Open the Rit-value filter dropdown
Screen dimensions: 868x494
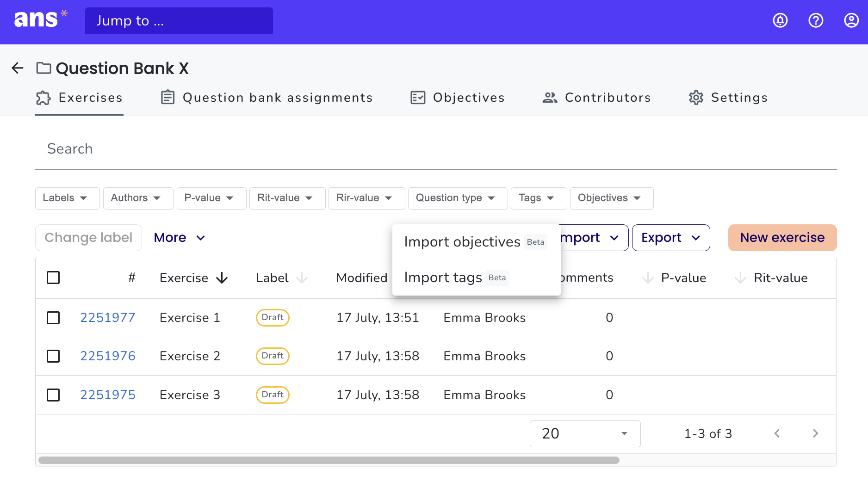click(287, 198)
